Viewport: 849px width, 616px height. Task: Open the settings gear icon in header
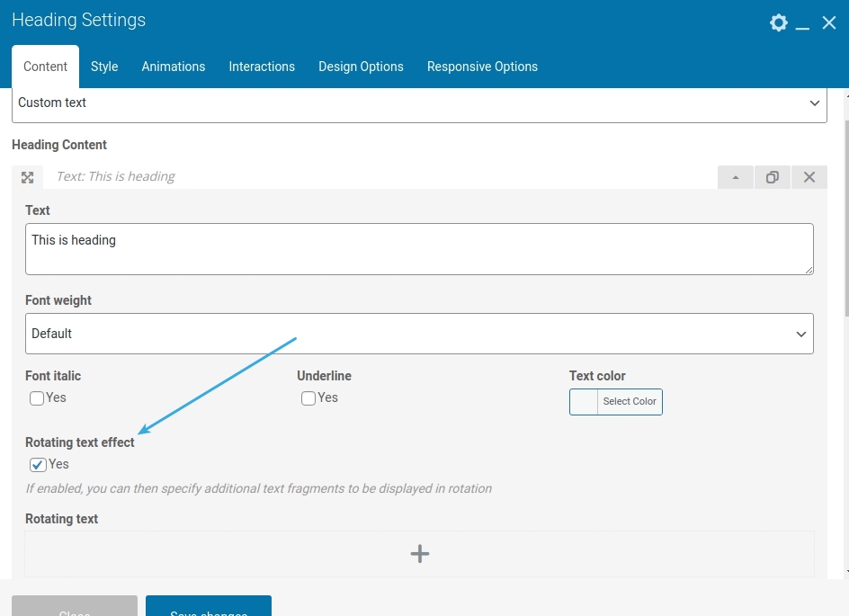[779, 22]
